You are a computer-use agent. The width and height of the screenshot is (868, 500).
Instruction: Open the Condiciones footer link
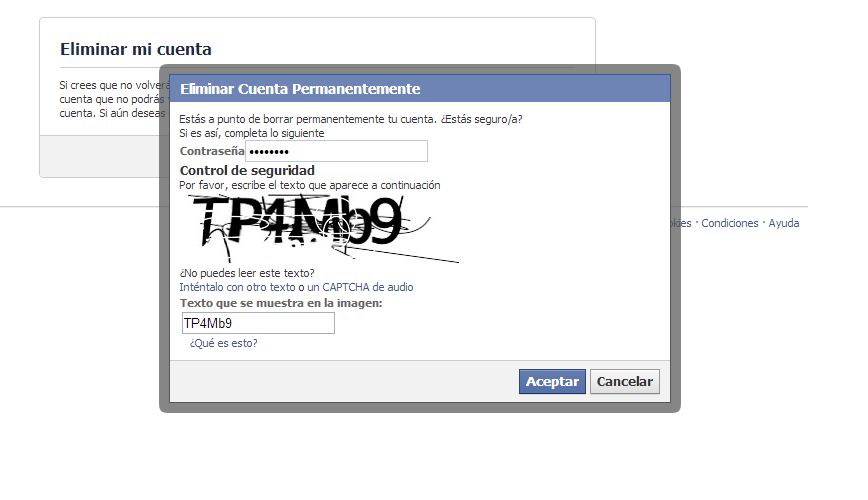click(x=730, y=223)
